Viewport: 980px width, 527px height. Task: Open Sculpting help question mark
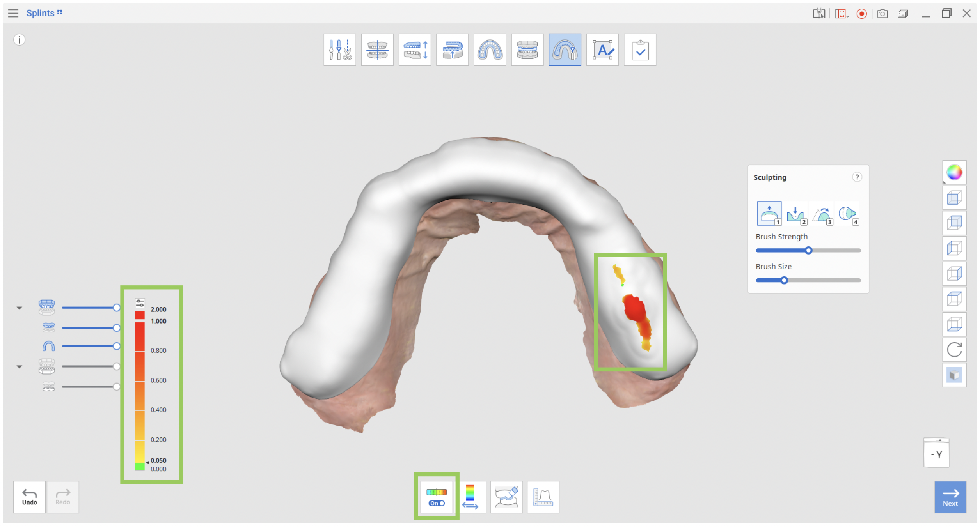point(857,177)
